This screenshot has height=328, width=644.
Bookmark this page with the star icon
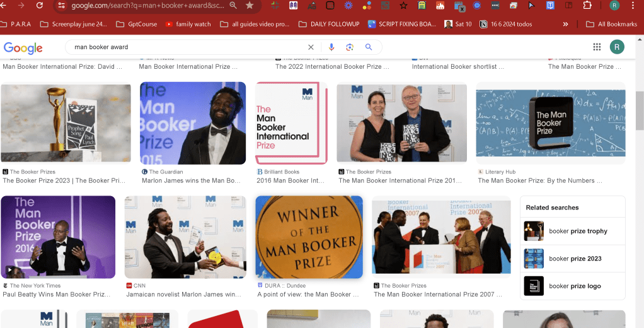(x=250, y=5)
